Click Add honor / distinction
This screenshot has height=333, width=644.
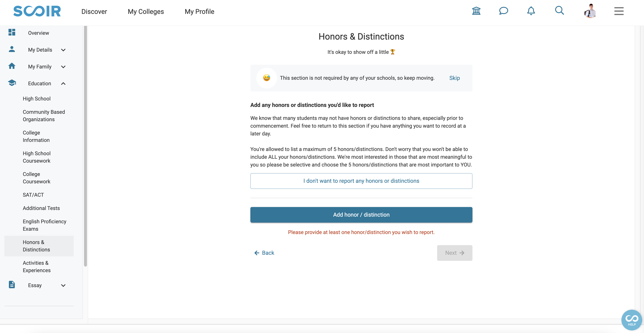pos(361,215)
